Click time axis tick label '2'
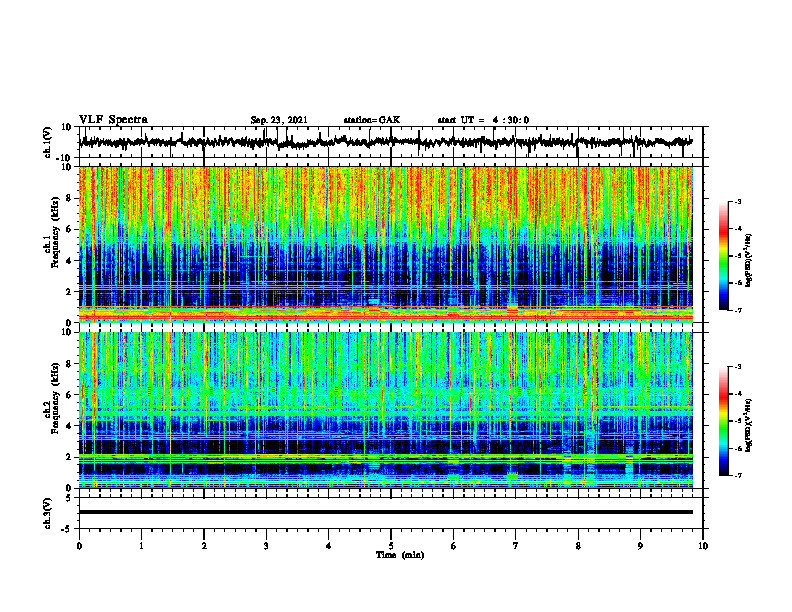 (x=204, y=546)
